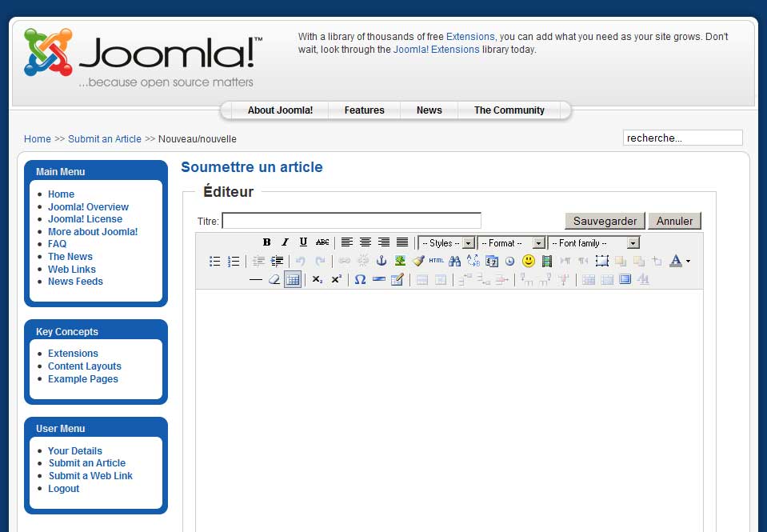The height and width of the screenshot is (532, 767).
Task: Open the emoticons smiley picker
Action: (529, 261)
